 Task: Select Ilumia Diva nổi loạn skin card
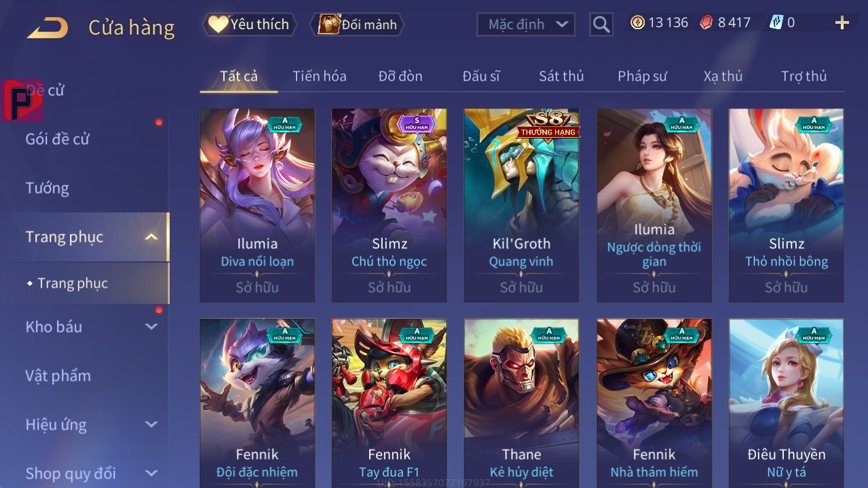coord(257,205)
